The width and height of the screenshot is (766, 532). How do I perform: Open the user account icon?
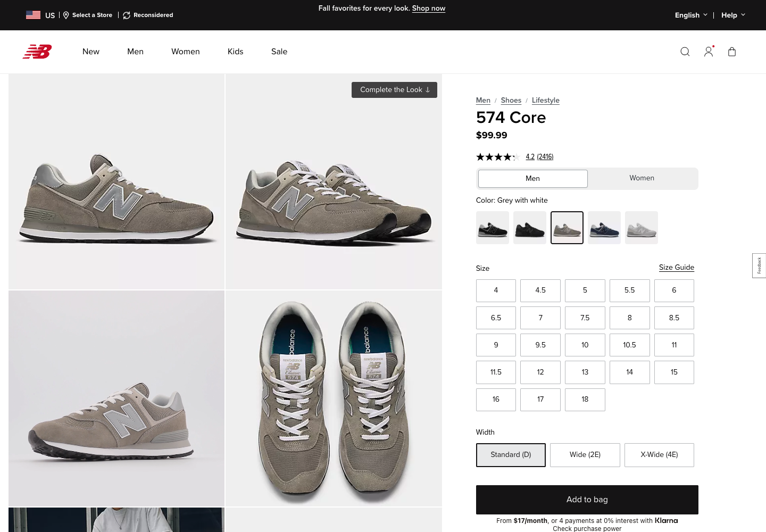coord(709,52)
